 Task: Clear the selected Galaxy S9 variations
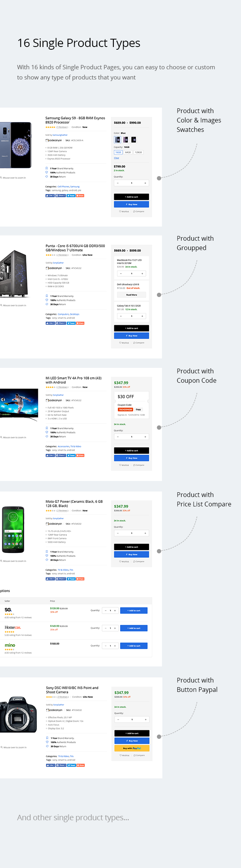point(117,158)
